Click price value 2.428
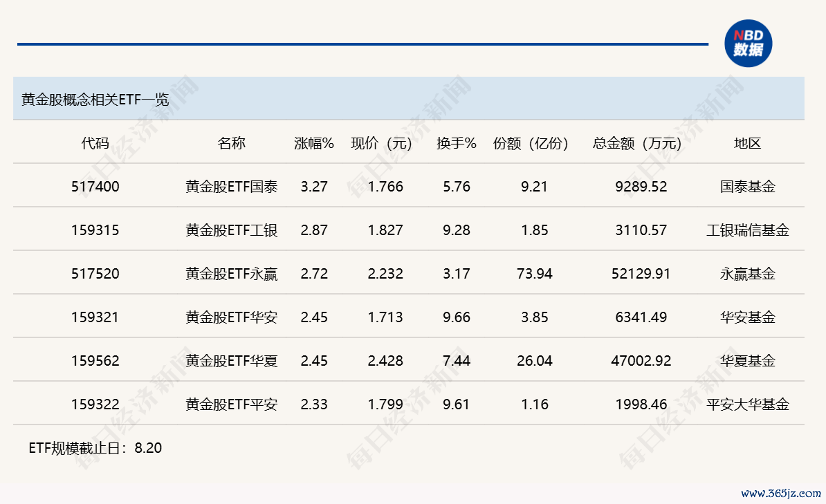 point(385,361)
